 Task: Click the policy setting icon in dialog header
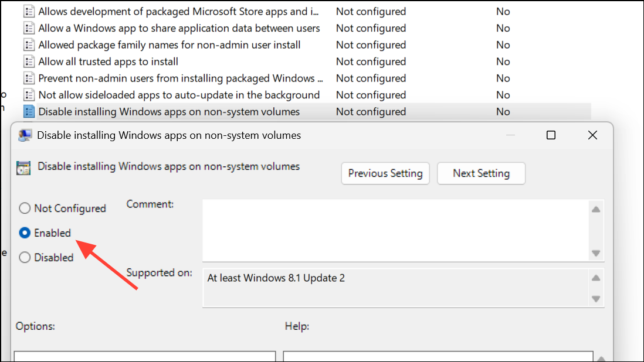point(24,168)
